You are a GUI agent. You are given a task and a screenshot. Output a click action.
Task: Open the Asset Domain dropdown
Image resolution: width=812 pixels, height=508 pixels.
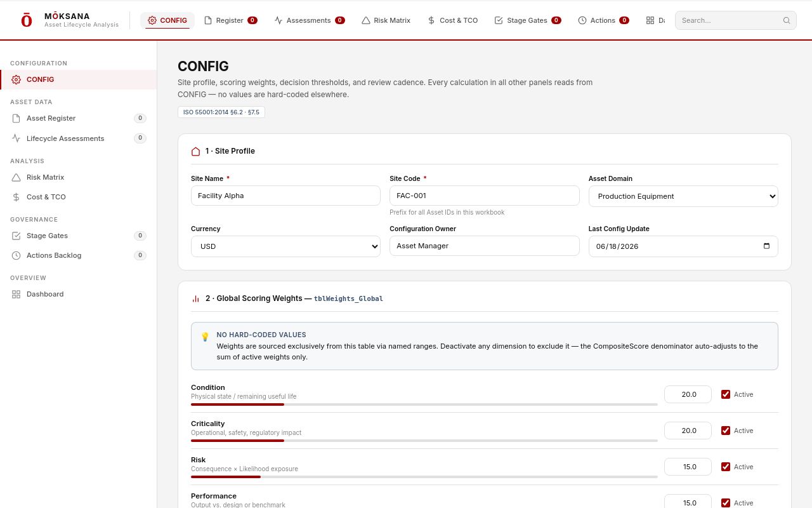683,196
